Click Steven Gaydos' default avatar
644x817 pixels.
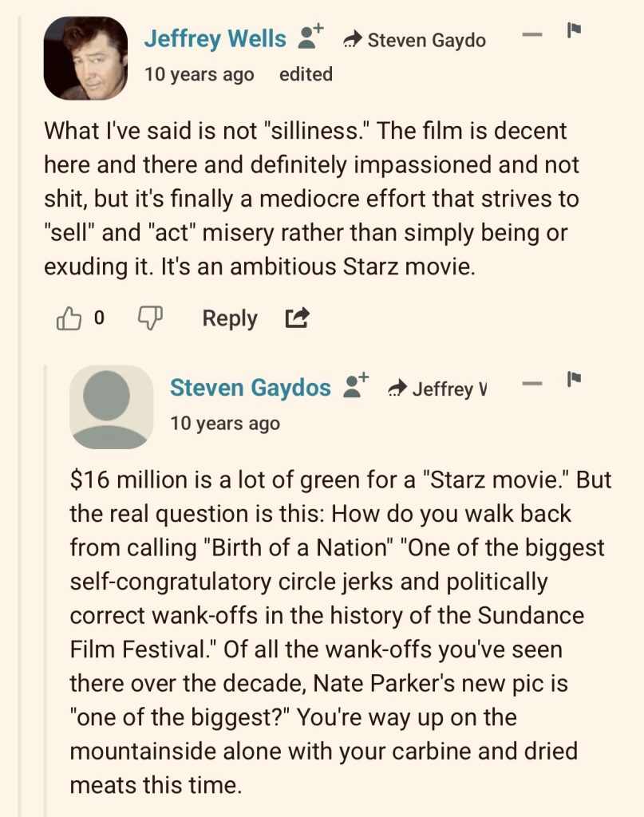112,407
